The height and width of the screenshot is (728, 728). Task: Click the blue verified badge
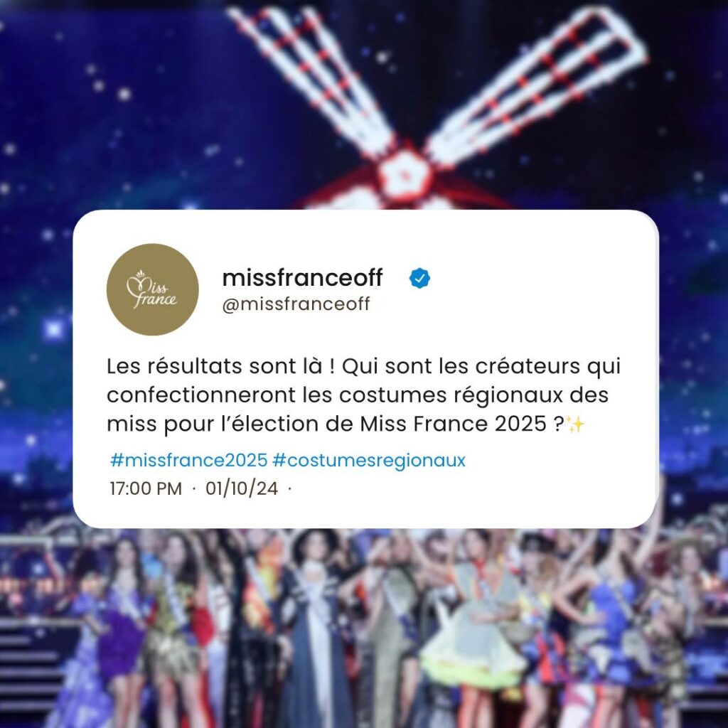419,278
